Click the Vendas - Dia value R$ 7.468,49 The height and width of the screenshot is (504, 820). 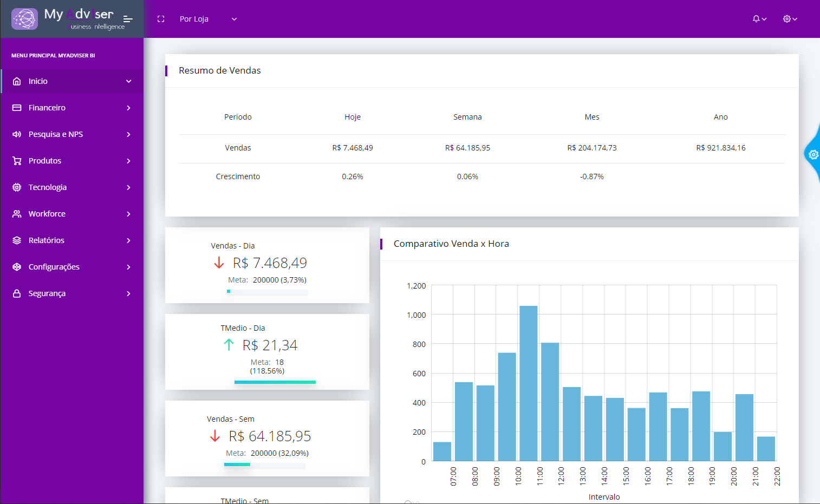tap(270, 263)
